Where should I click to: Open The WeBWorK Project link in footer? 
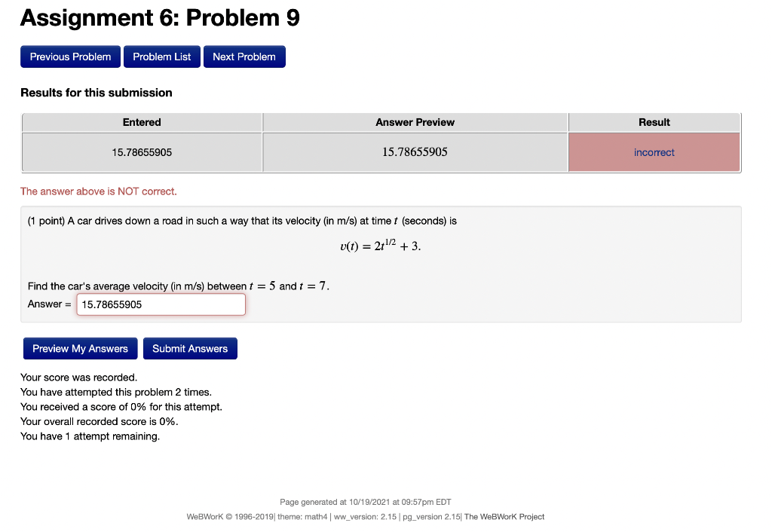point(504,517)
